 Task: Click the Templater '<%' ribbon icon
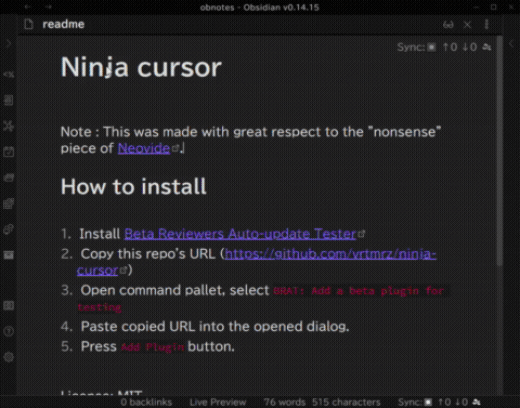tap(8, 74)
